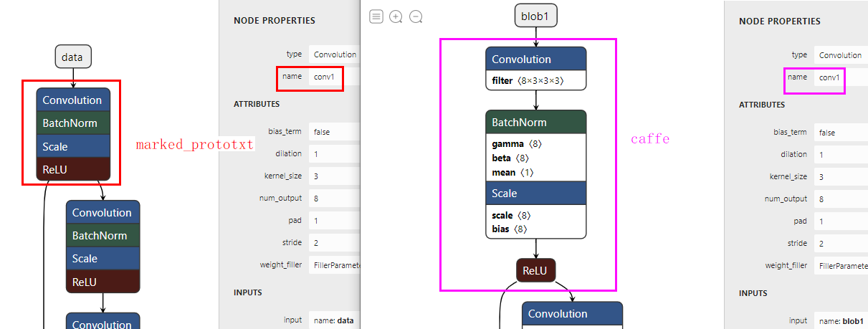Viewport: 868px width, 329px height.
Task: Click the bias ⟨8⟩ parameter
Action: click(510, 229)
